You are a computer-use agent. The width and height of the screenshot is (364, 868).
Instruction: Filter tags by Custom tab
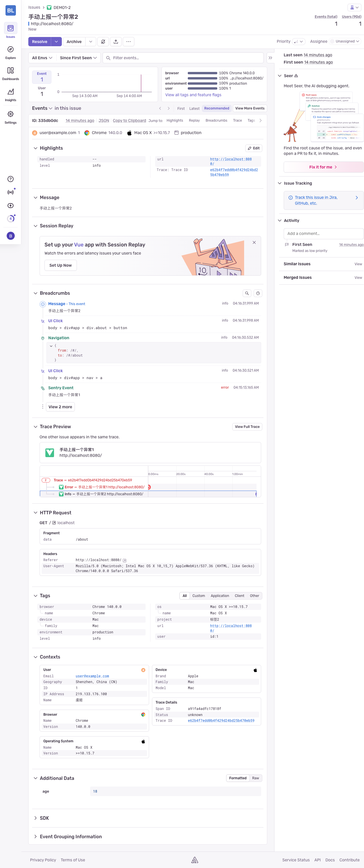(198, 596)
